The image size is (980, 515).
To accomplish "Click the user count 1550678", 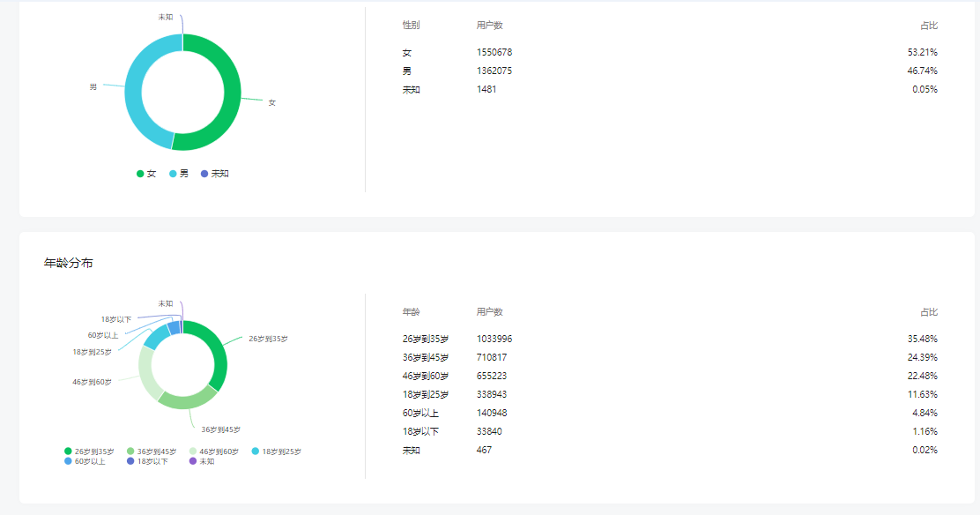I will (x=494, y=52).
